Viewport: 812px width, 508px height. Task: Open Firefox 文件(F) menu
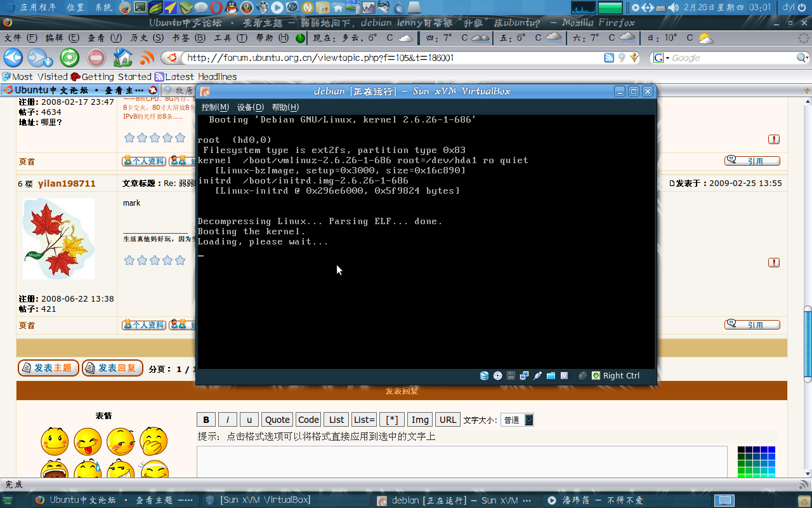tap(21, 38)
